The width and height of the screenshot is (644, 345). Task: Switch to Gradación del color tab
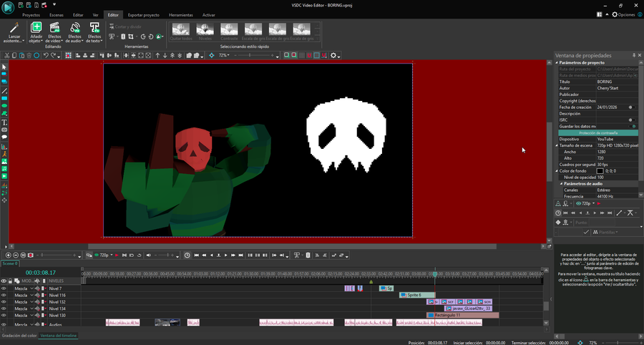point(19,336)
